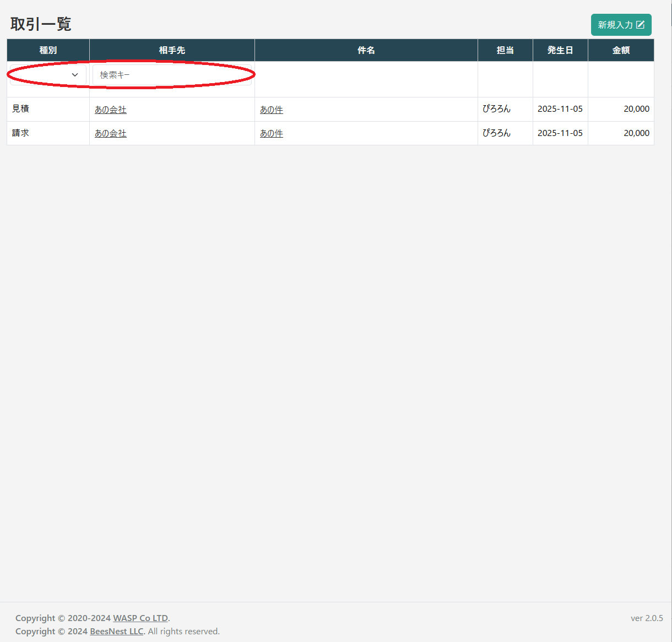Open the 種別 filter dropdown
The width and height of the screenshot is (672, 642).
(48, 75)
